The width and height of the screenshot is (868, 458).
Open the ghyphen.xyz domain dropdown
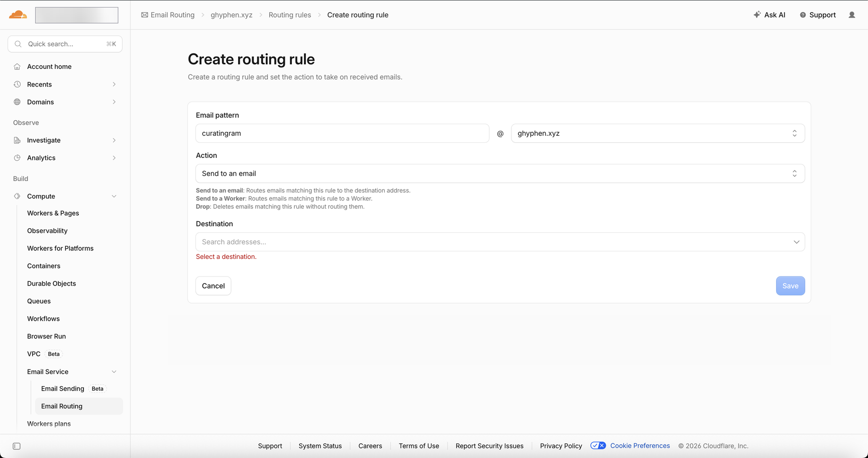point(658,133)
